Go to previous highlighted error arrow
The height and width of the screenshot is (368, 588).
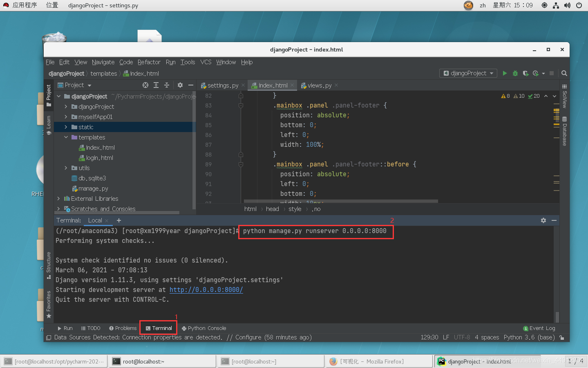pos(546,96)
